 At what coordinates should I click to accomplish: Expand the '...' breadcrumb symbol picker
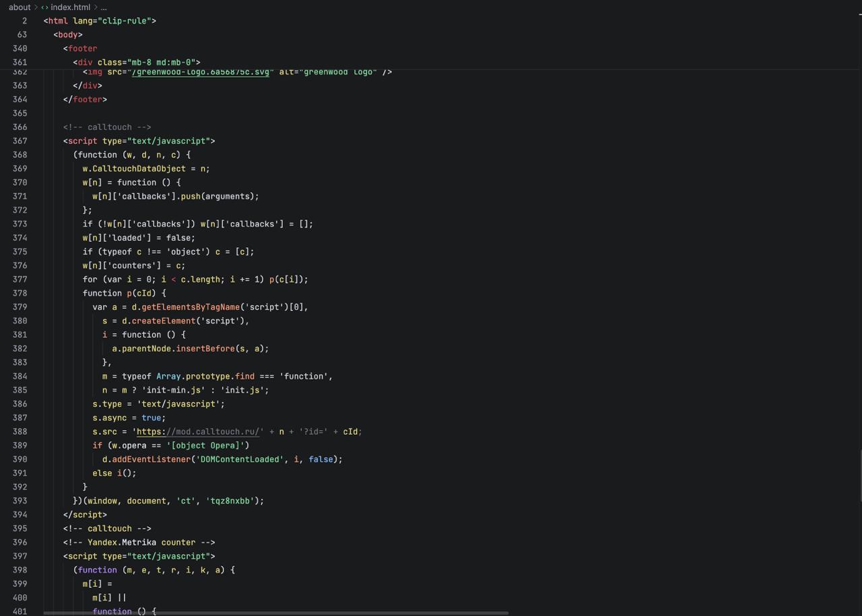[104, 7]
